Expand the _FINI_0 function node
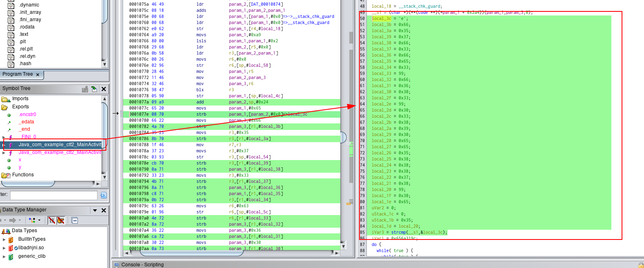 [x=4, y=137]
